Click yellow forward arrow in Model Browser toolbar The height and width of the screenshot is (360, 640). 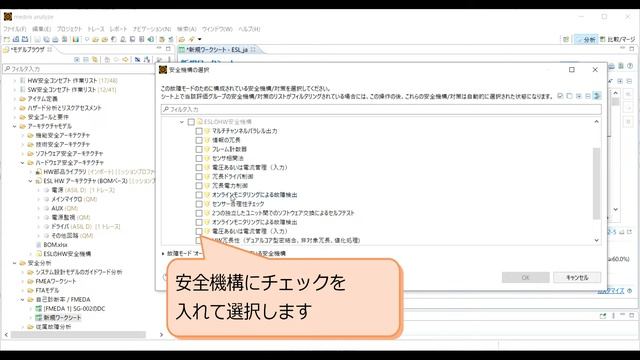pyautogui.click(x=125, y=60)
